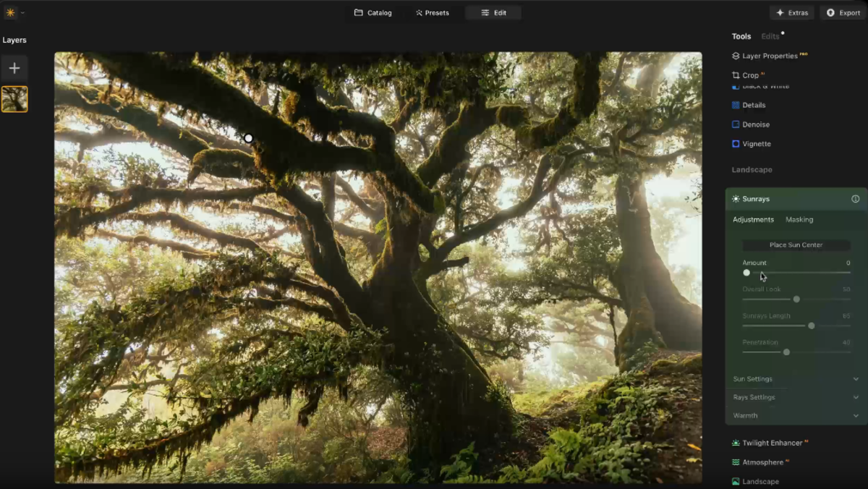Click the Landscape section heading
The width and height of the screenshot is (868, 489).
coord(752,170)
